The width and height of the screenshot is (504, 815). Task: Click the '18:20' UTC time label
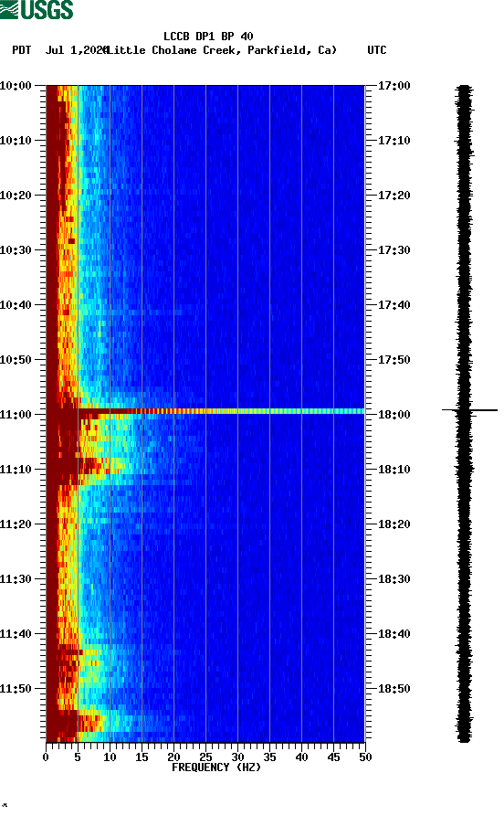[x=394, y=524]
